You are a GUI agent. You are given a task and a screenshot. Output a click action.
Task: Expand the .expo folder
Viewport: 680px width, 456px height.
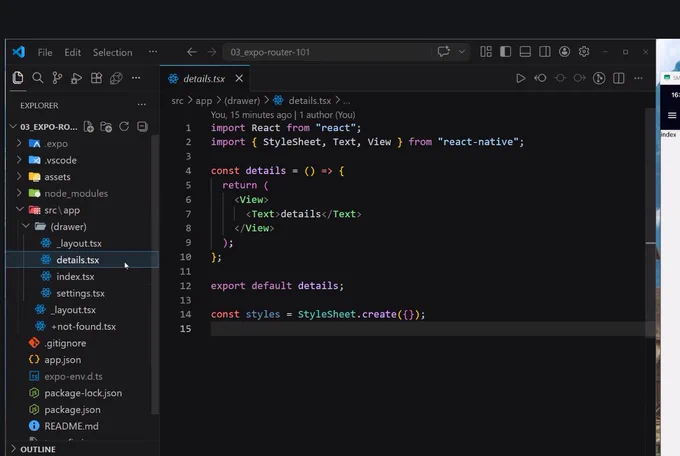coord(19,143)
